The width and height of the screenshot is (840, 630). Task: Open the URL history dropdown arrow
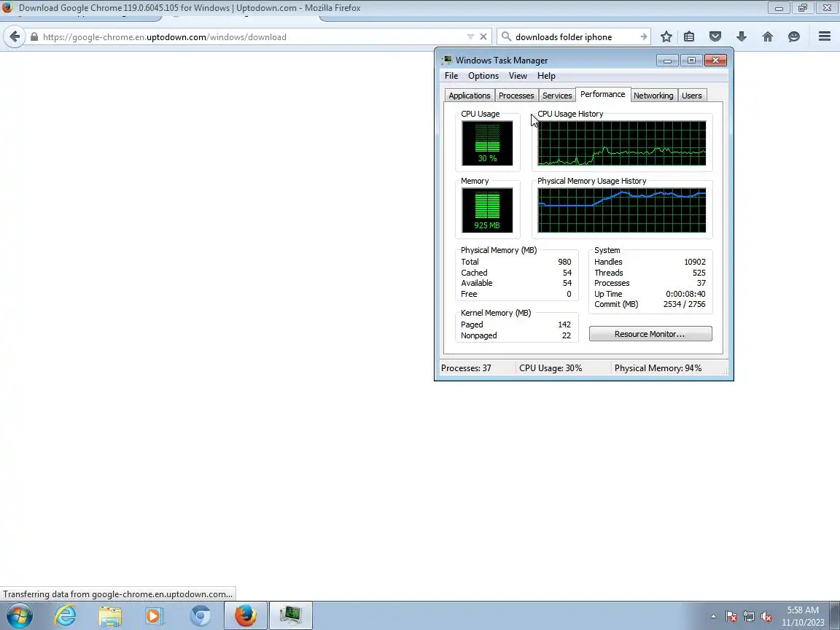[x=470, y=37]
